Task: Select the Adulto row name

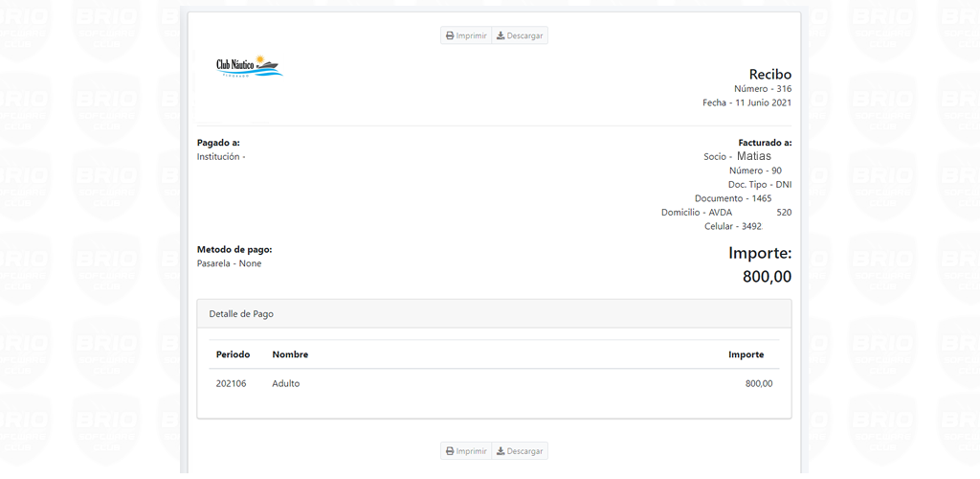Action: [286, 384]
